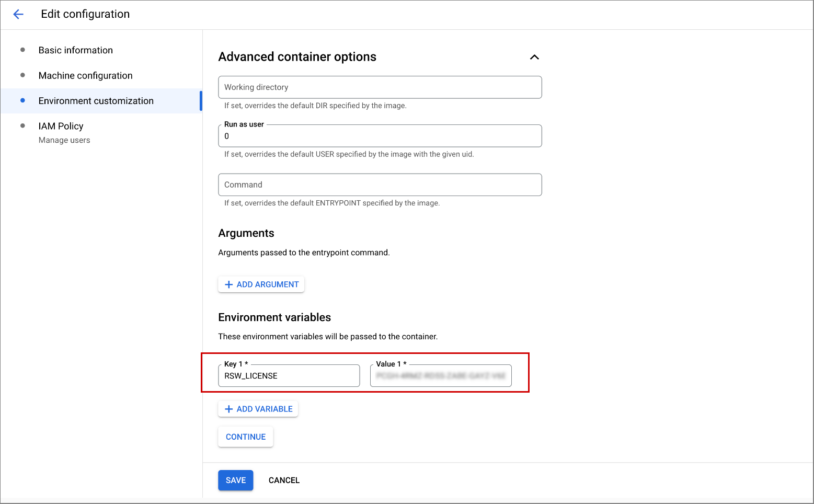Click into the Run as user field

tap(380, 136)
